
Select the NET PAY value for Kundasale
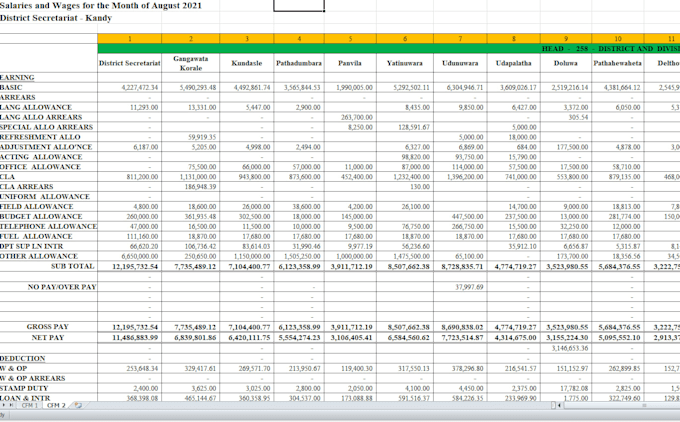pyautogui.click(x=249, y=337)
